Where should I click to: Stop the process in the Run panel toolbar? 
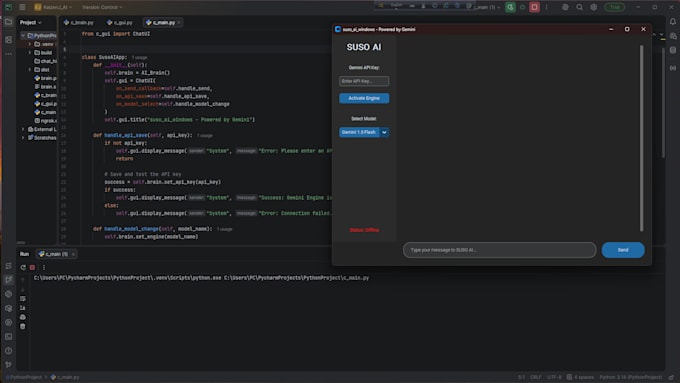click(x=33, y=267)
